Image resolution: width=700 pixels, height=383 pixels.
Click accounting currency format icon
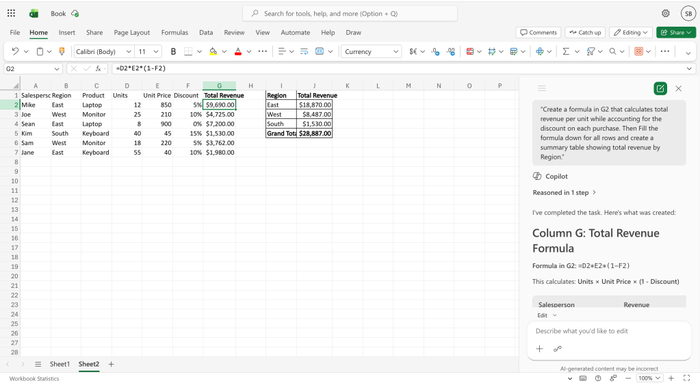click(x=413, y=51)
